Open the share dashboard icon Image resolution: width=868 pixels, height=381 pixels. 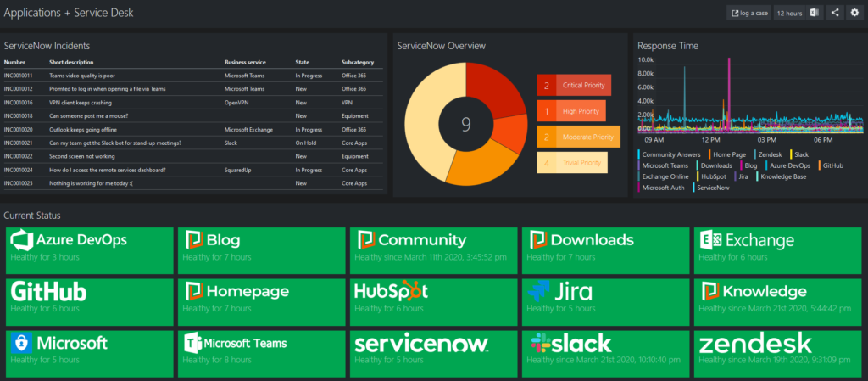835,13
